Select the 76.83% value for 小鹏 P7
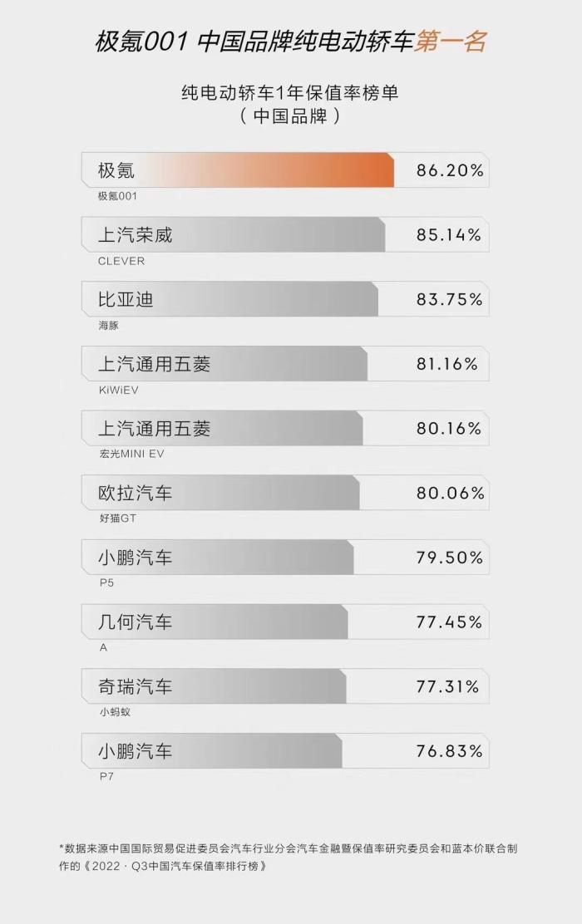The height and width of the screenshot is (924, 582). [x=449, y=751]
